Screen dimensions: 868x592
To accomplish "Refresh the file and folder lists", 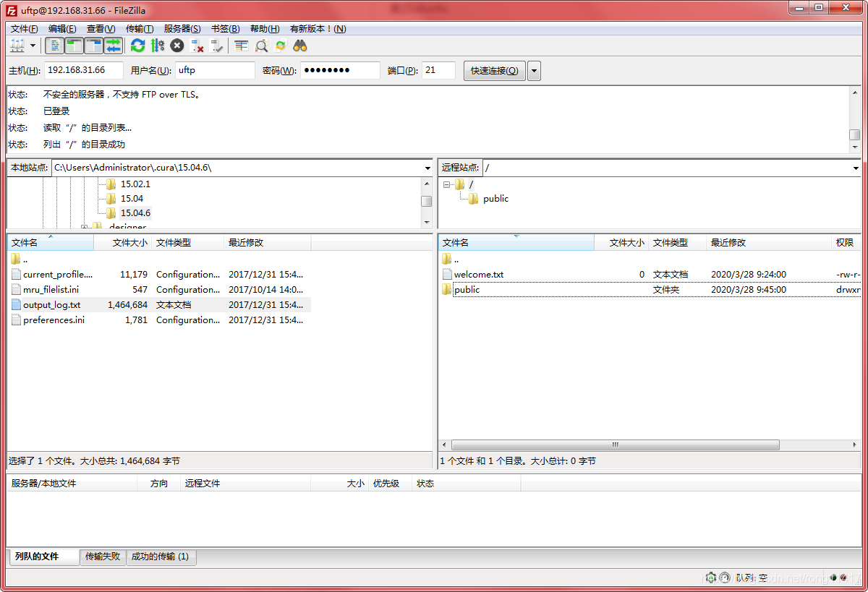I will pyautogui.click(x=137, y=45).
